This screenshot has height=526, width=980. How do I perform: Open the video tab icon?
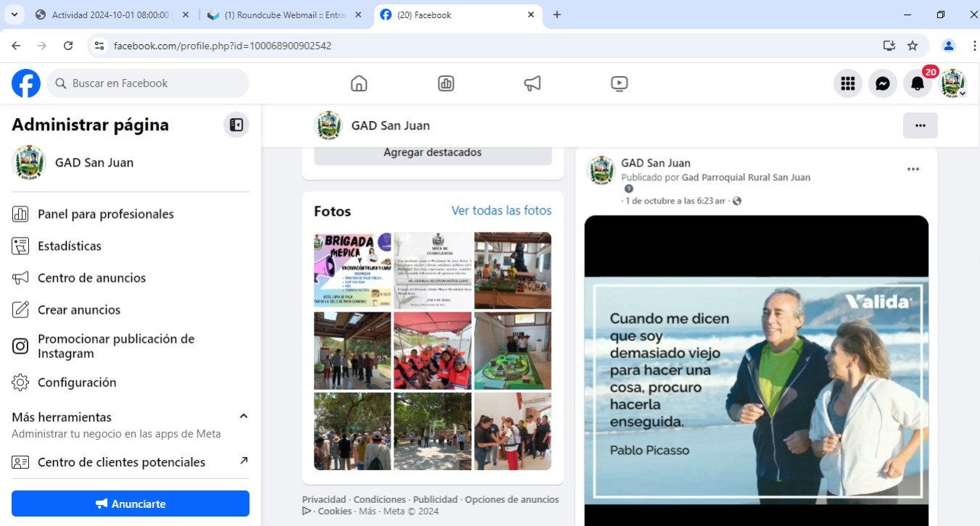coord(619,83)
